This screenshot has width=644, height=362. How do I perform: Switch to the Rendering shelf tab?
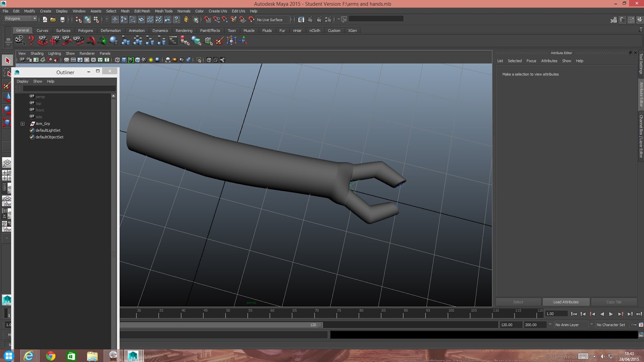(x=184, y=31)
